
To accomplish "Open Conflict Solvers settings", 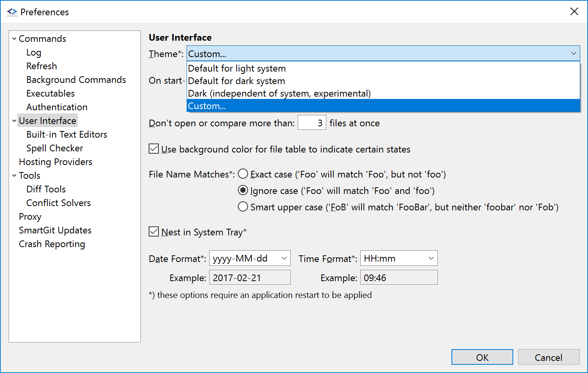I will 58,203.
